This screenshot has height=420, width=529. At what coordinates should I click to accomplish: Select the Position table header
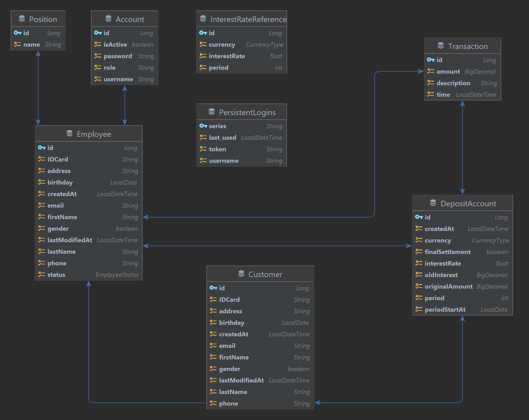38,19
